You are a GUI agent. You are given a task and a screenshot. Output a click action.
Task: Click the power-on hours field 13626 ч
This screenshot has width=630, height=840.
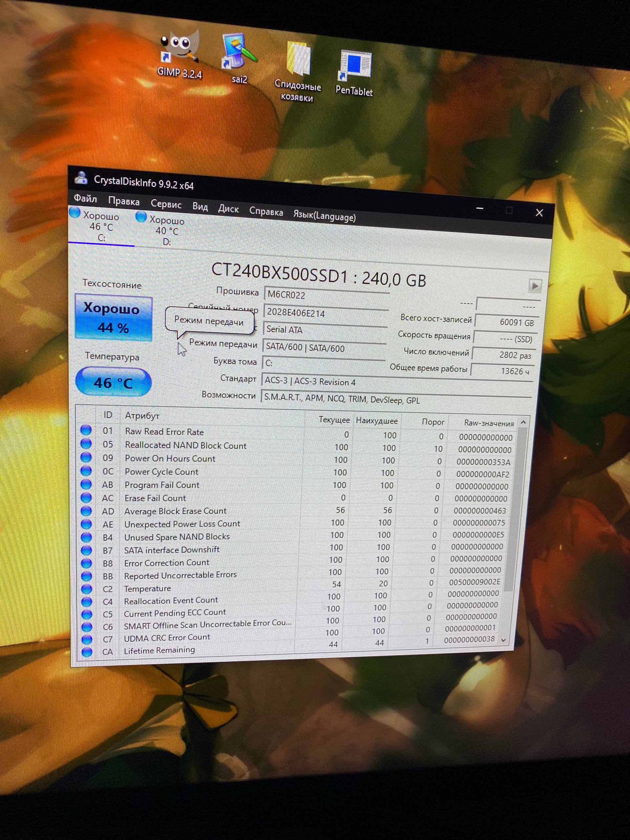(502, 371)
